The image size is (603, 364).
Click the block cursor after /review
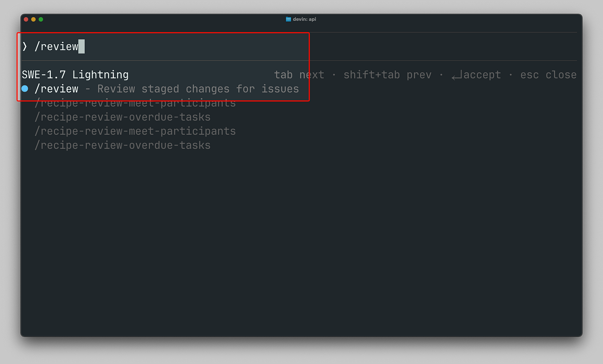(x=81, y=46)
